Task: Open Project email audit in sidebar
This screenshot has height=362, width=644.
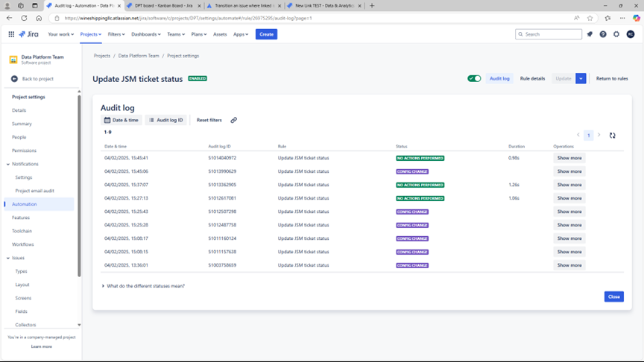Action: [34, 191]
